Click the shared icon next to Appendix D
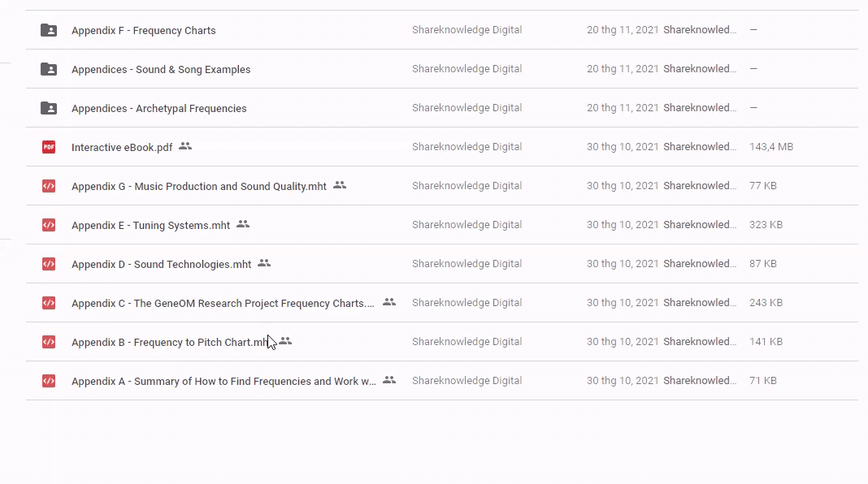 point(264,263)
